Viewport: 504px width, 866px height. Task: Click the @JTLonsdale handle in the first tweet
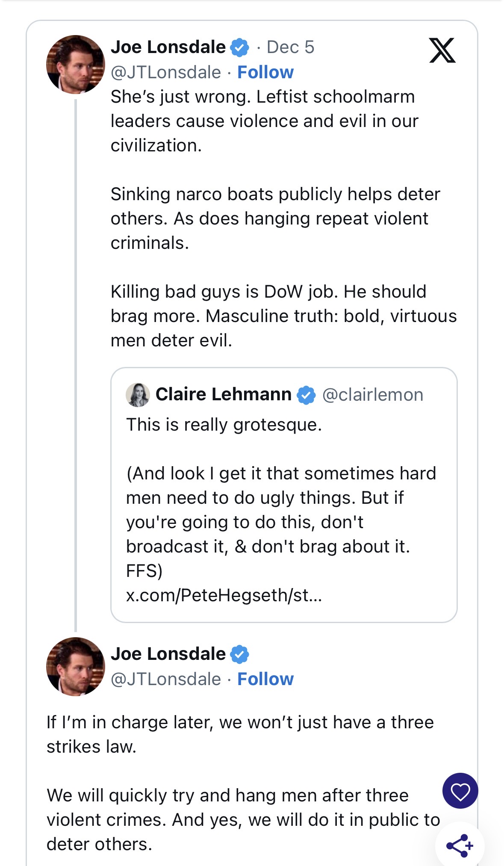tap(166, 72)
